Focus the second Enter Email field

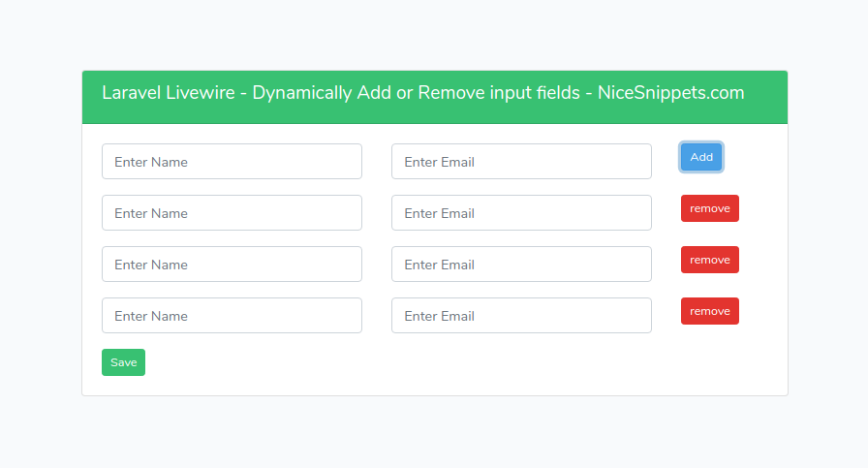[x=521, y=212]
